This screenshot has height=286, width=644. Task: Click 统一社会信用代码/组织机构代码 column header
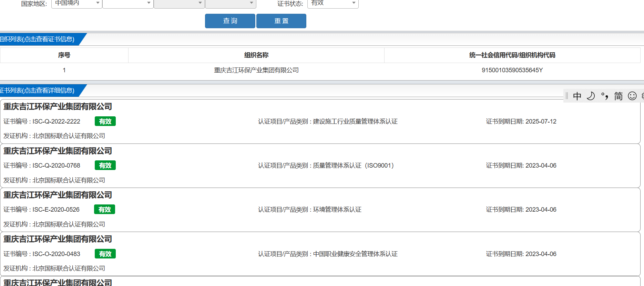512,55
